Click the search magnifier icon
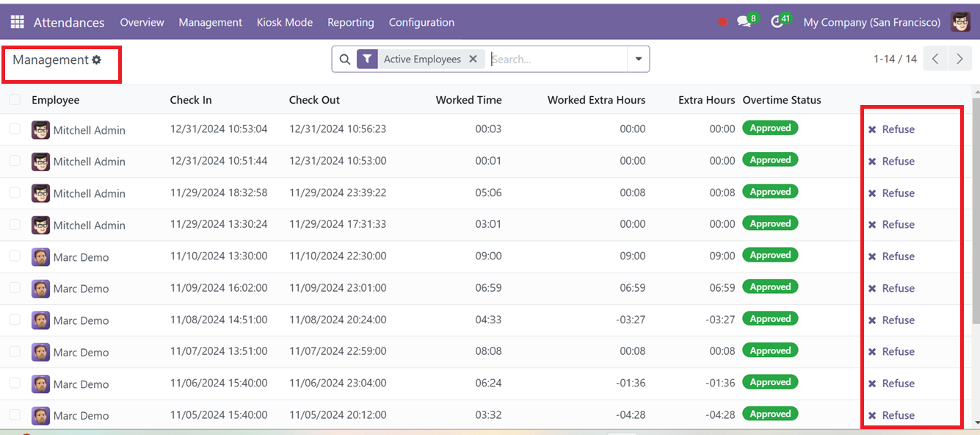The width and height of the screenshot is (980, 435). pos(345,60)
